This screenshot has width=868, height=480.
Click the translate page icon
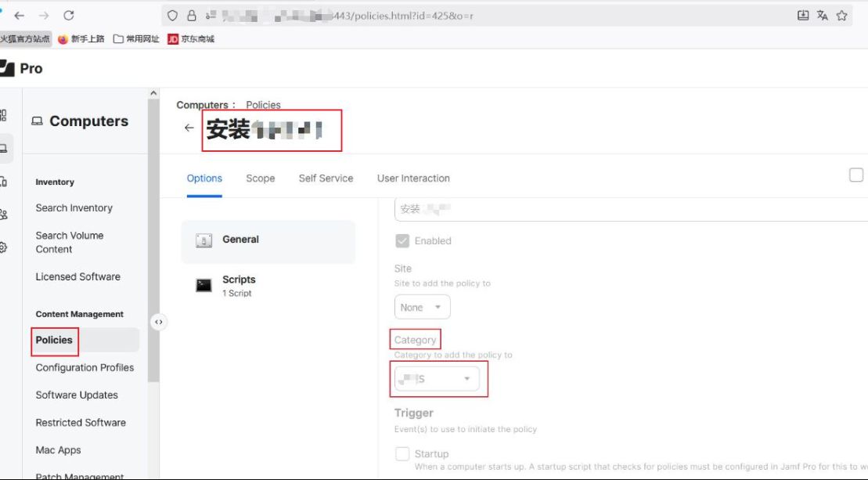point(823,16)
